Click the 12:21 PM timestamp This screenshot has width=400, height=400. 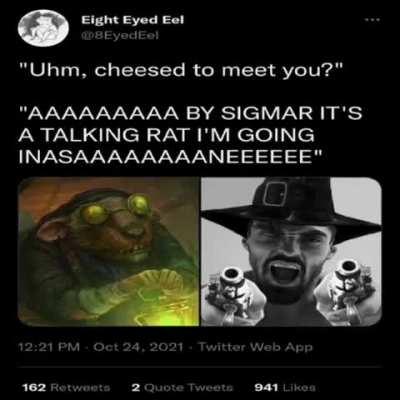49,347
